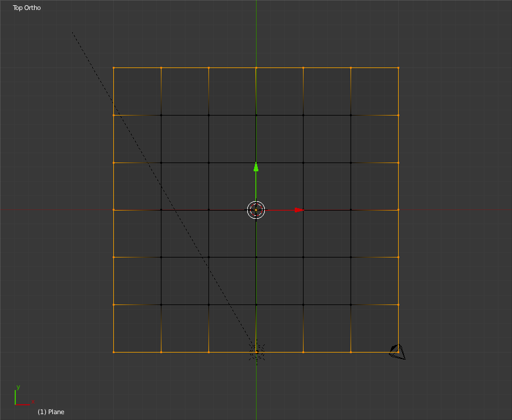Click the white manipulator circle at the 3D cursor

coord(256,210)
